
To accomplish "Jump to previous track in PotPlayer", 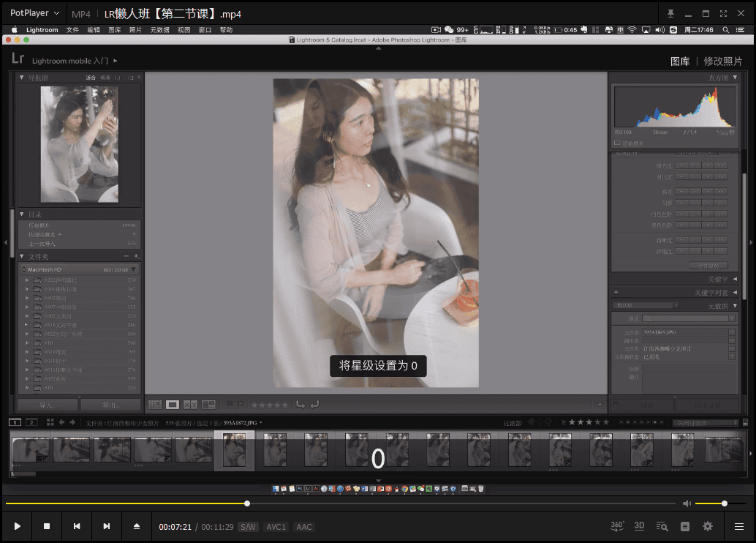I will click(x=77, y=526).
